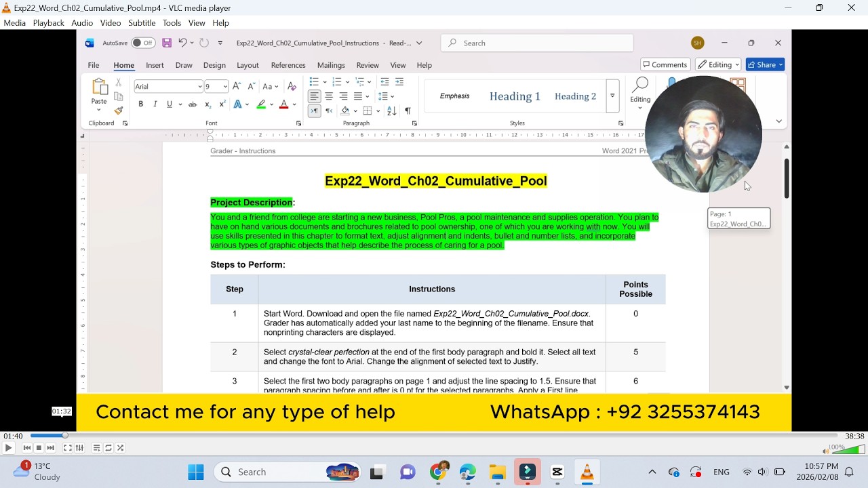Apply superscript formatting
Screen dimensions: 868x488
(x=223, y=104)
